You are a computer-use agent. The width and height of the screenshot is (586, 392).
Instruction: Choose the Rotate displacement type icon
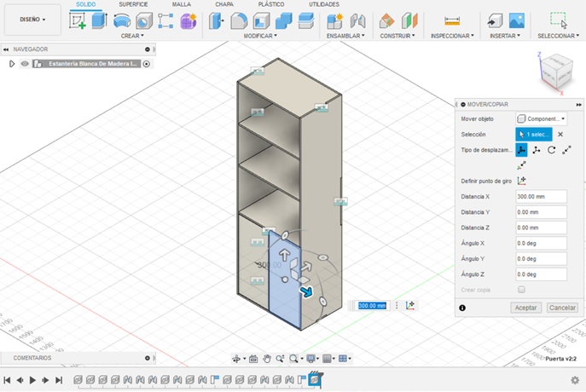tap(551, 150)
